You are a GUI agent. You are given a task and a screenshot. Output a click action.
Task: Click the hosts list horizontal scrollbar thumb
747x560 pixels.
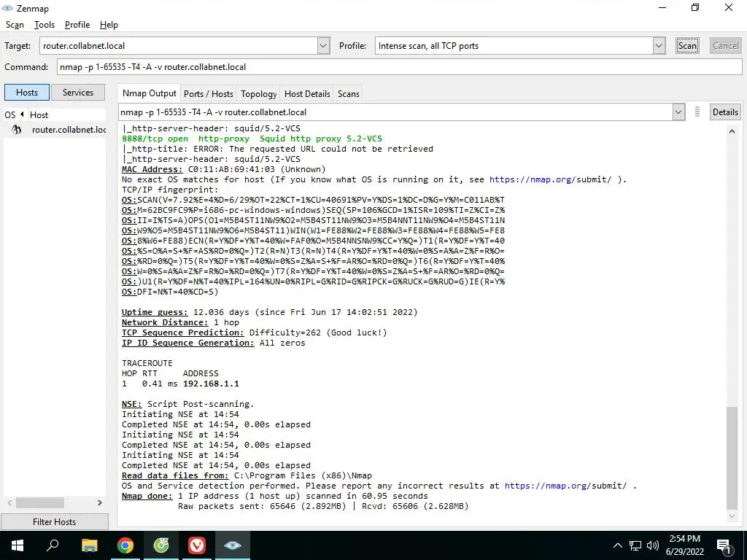[x=40, y=503]
